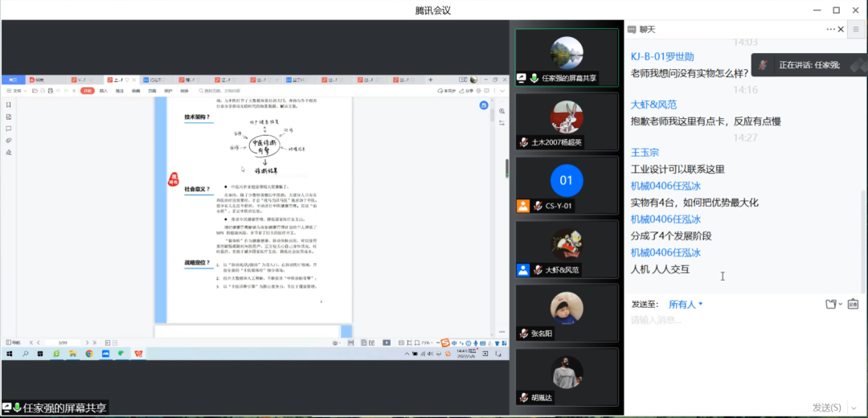Viewport: 868px width, 418px height.
Task: Click sender name 王玉宗 in chat
Action: pyautogui.click(x=645, y=153)
